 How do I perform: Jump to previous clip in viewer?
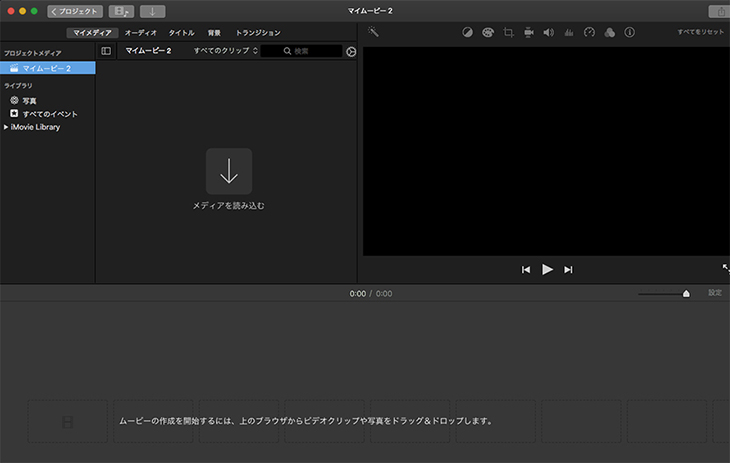tap(526, 270)
